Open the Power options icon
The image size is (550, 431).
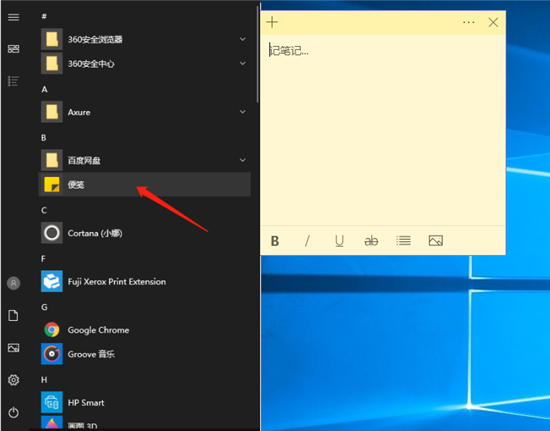coord(14,412)
